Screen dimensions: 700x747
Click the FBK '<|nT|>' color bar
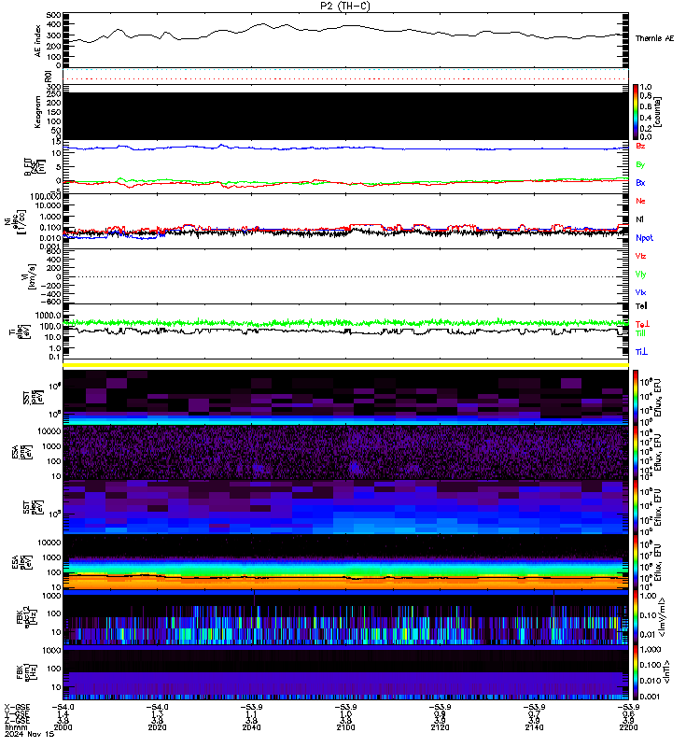point(636,672)
